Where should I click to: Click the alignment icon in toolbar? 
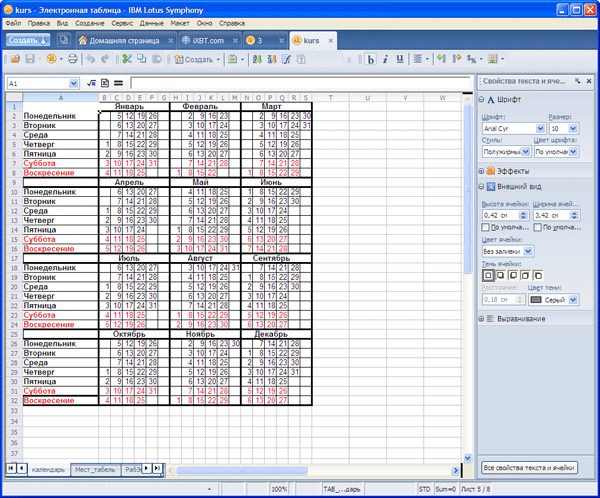418,59
